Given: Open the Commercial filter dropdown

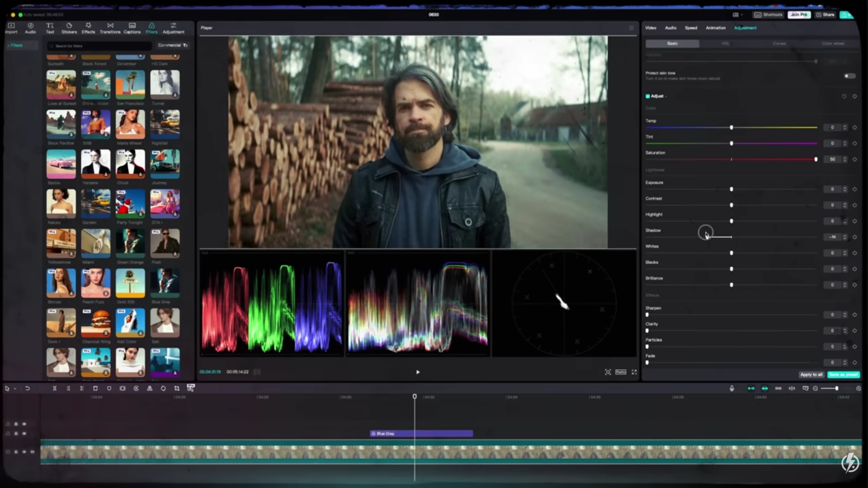Looking at the screenshot, I should click(x=173, y=45).
